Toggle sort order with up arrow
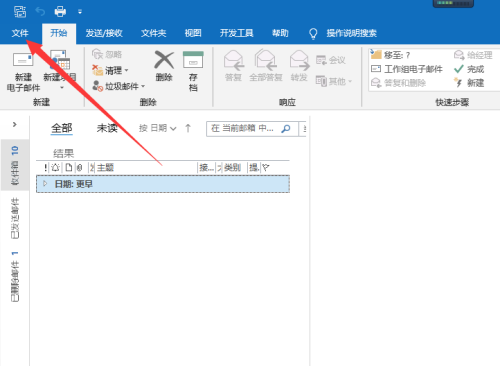Viewport: 500px width, 366px height. 188,128
